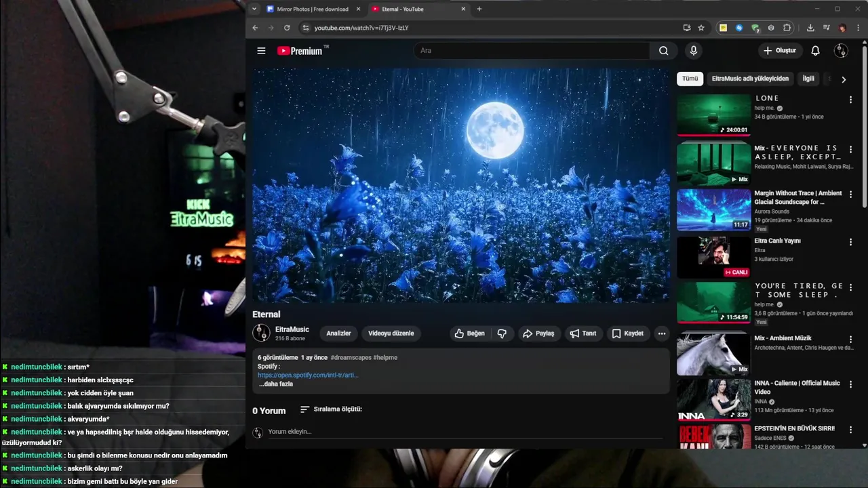868x488 pixels.
Task: Open the LONE video thumbnail
Action: click(x=713, y=115)
